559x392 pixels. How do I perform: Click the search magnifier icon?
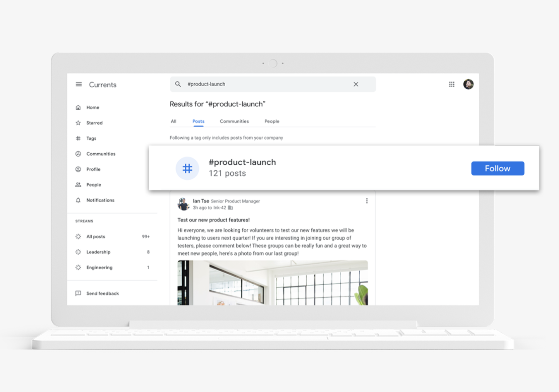[x=178, y=84]
